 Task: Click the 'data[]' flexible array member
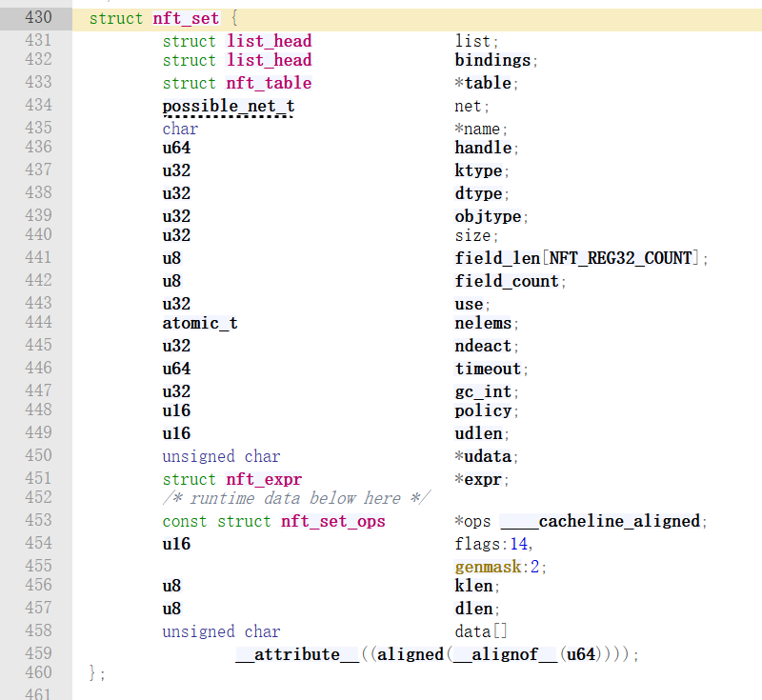pyautogui.click(x=481, y=631)
